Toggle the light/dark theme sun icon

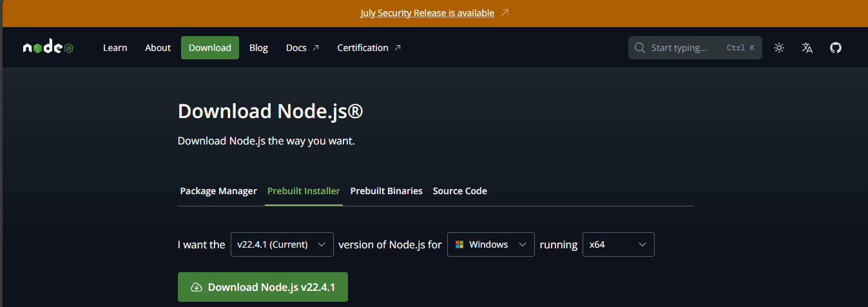point(779,48)
